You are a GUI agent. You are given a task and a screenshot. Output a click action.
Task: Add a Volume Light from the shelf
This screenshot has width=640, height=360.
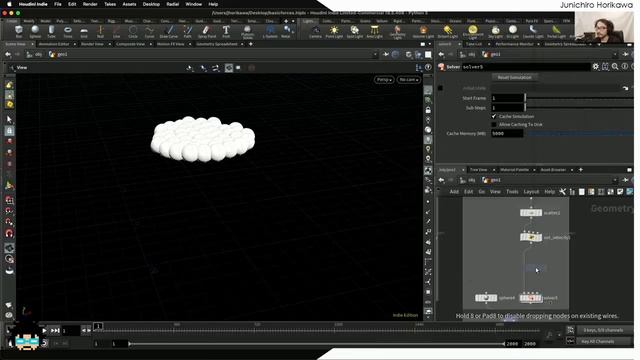(x=423, y=31)
